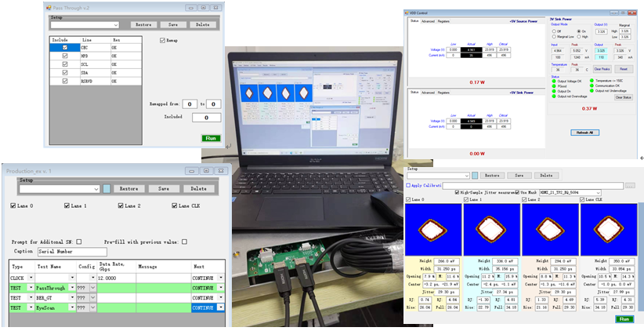644x331 pixels.
Task: Expand the PassThrough test name dropdown
Action: pyautogui.click(x=74, y=288)
